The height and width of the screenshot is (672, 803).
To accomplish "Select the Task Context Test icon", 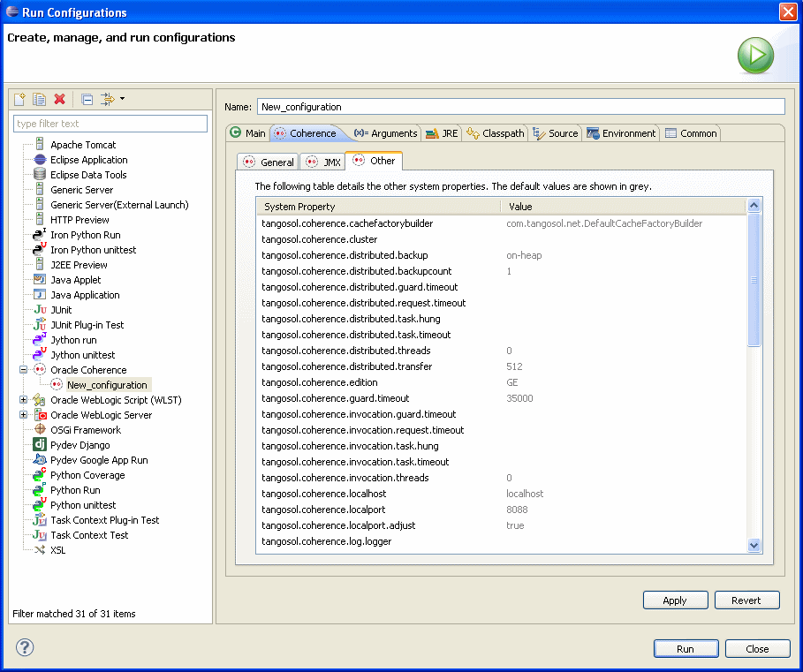I will 40,535.
